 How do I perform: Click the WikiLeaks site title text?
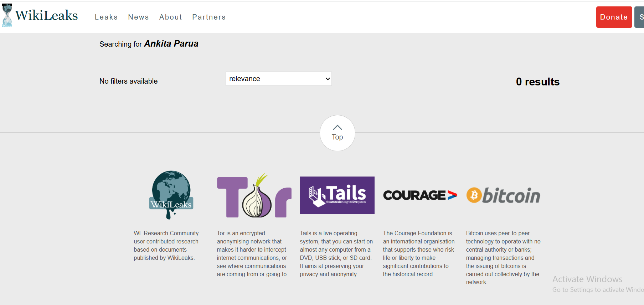pyautogui.click(x=46, y=16)
